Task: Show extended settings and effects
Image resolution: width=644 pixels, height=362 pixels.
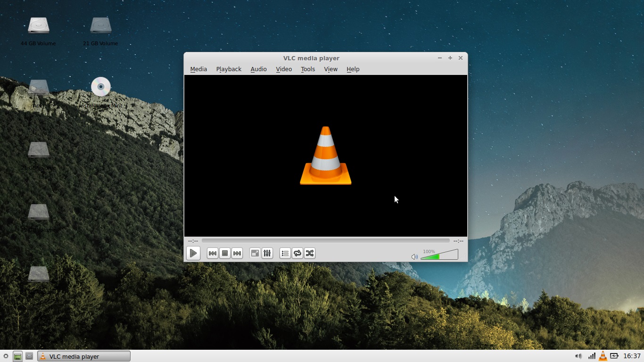Action: coord(267,253)
